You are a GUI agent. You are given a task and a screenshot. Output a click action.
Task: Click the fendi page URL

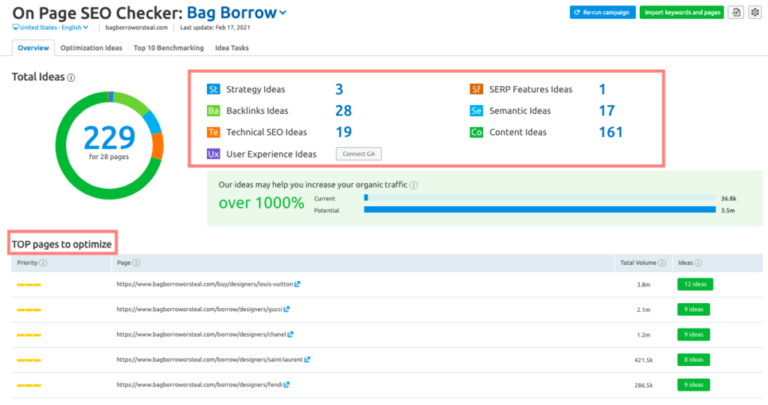pyautogui.click(x=199, y=385)
